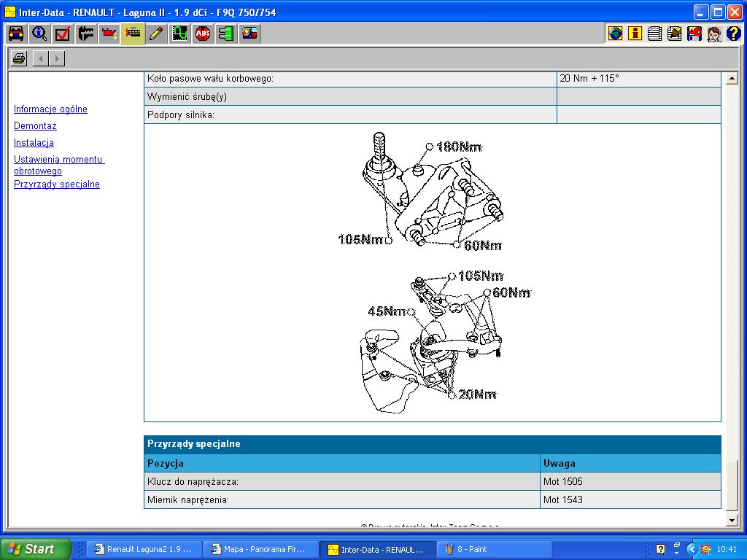Screen dimensions: 747x560
Task: Click the 'Przyrządy specjalne' table header
Action: (432, 444)
